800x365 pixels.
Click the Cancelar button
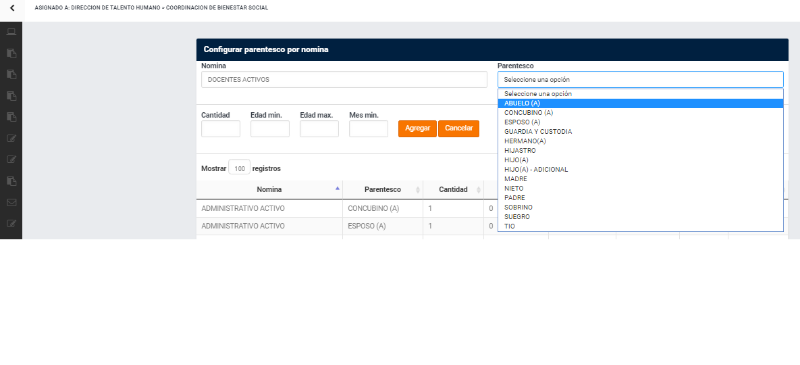(x=459, y=129)
